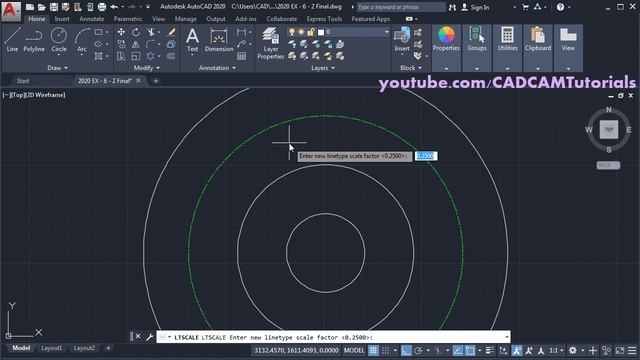Click the LTSCALE command line input

point(333,337)
